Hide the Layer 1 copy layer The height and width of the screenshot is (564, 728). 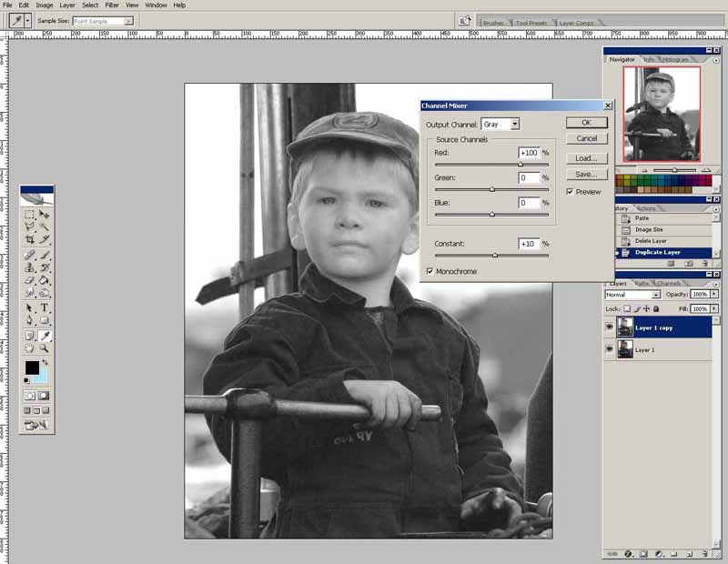pos(610,327)
